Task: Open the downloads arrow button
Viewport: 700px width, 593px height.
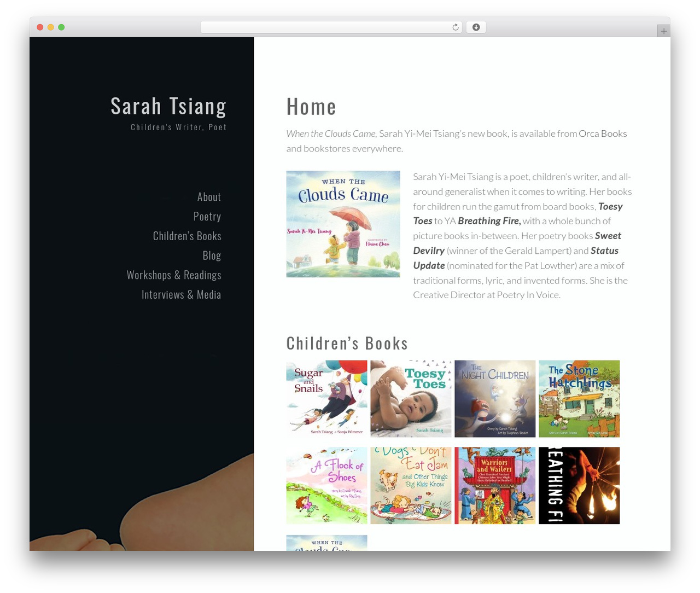Action: click(x=476, y=27)
